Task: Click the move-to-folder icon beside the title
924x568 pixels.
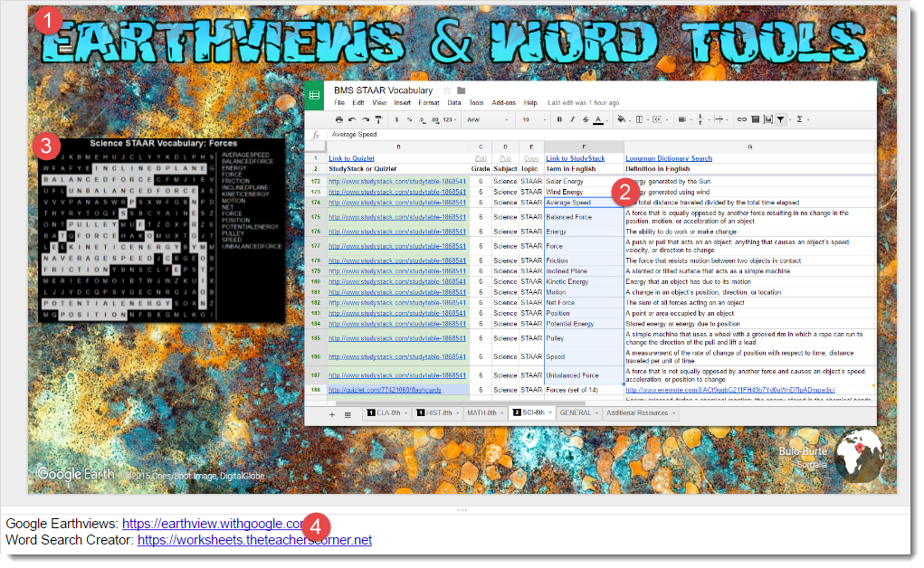Action: tap(462, 90)
